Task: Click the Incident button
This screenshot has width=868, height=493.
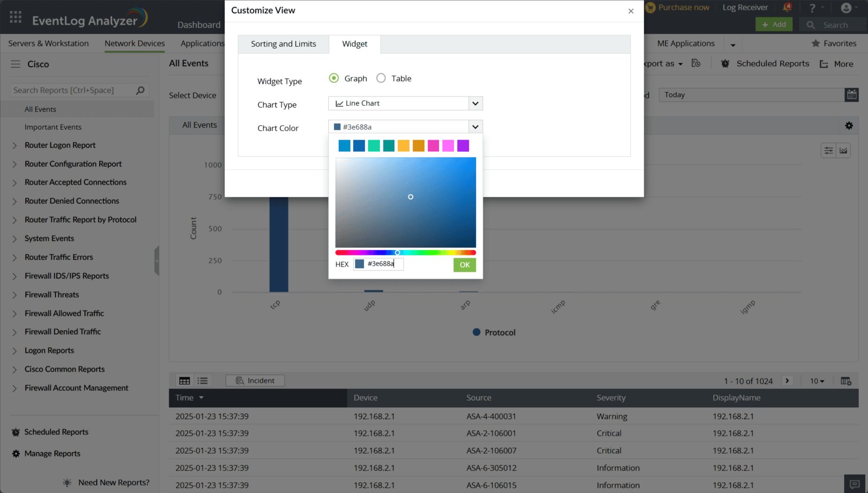Action: coord(255,381)
